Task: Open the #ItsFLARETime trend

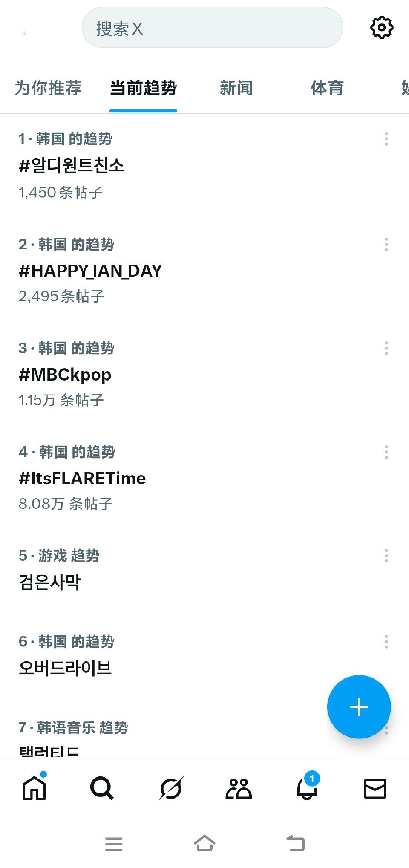Action: click(82, 478)
